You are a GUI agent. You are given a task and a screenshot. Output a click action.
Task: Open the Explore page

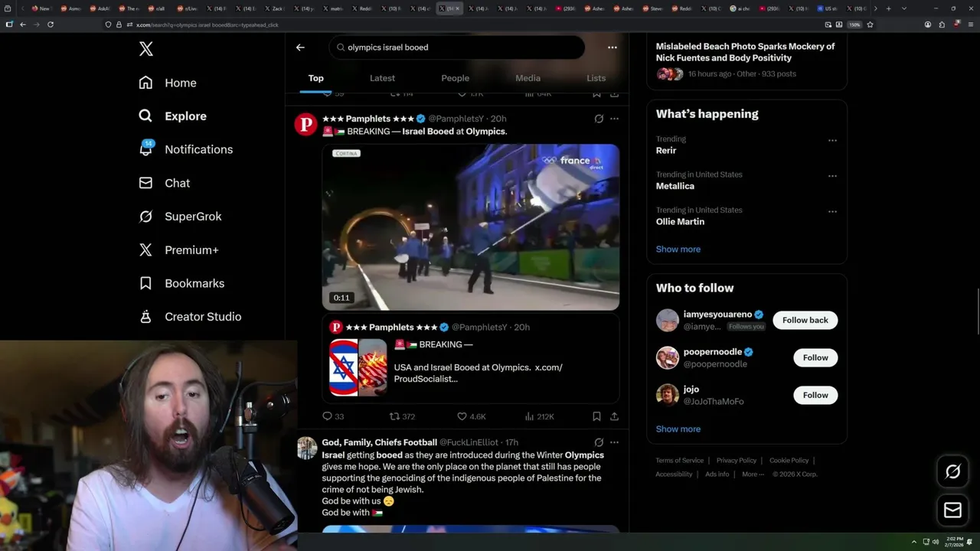pos(172,116)
